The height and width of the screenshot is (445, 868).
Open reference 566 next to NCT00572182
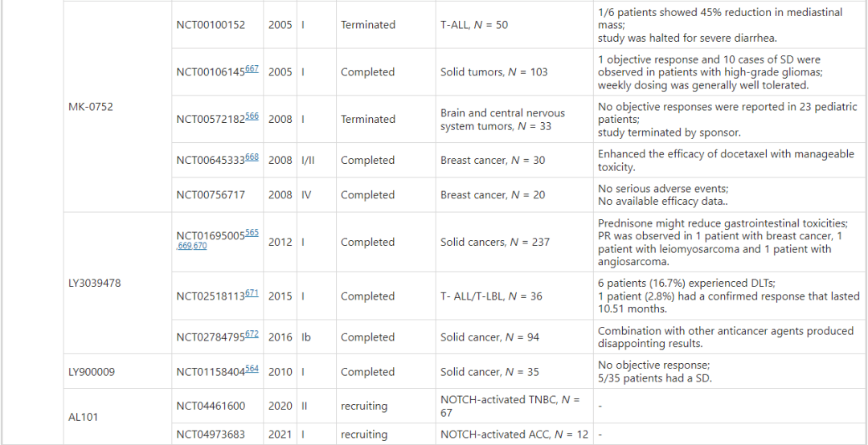pyautogui.click(x=252, y=116)
